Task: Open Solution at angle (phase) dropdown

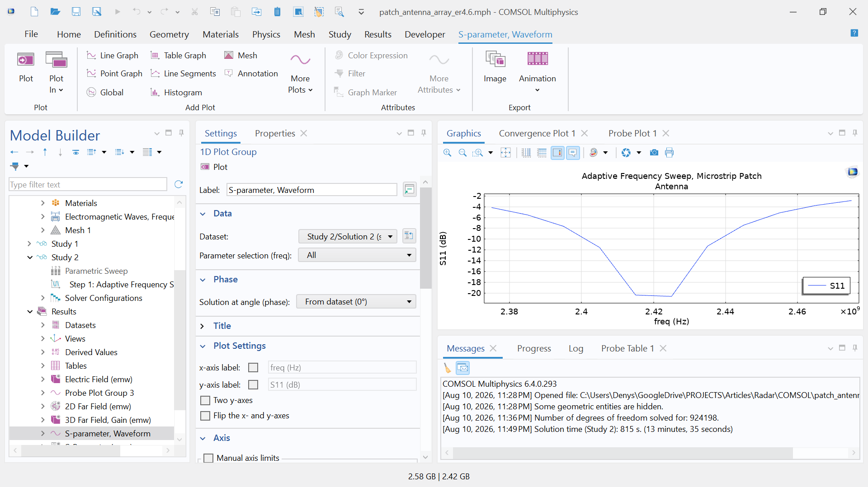Action: tap(356, 301)
